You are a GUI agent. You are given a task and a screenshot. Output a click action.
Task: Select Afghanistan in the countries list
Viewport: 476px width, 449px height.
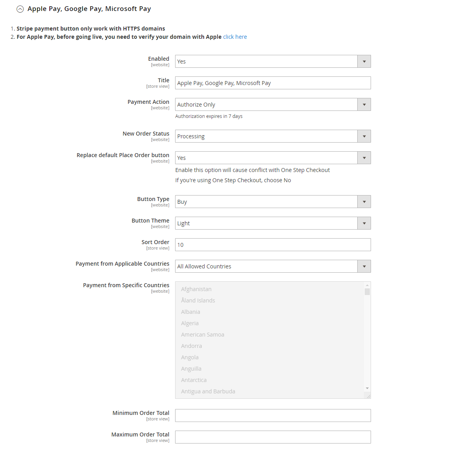coord(196,289)
